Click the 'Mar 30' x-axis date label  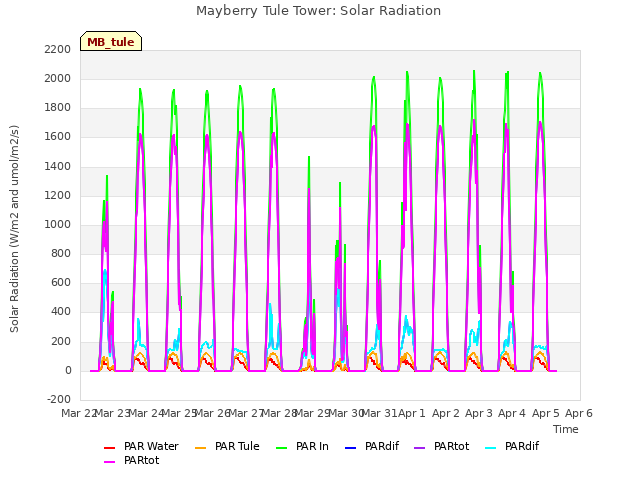[x=346, y=413]
